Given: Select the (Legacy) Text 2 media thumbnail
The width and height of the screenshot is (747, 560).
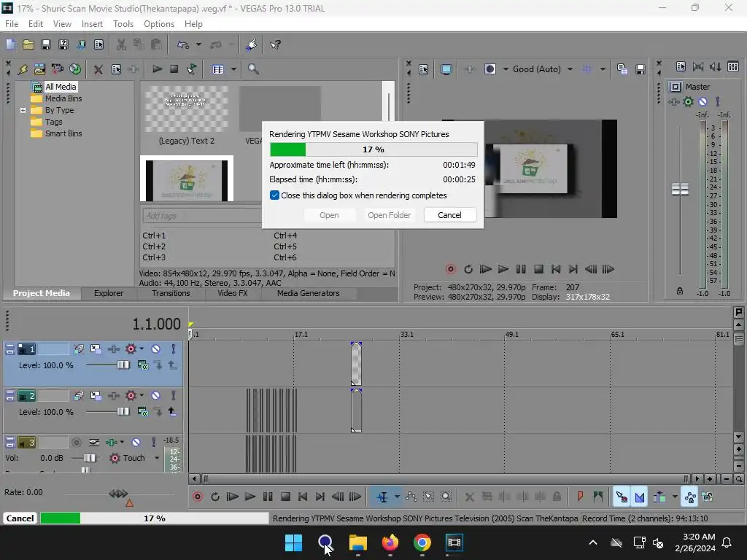Looking at the screenshot, I should point(186,109).
